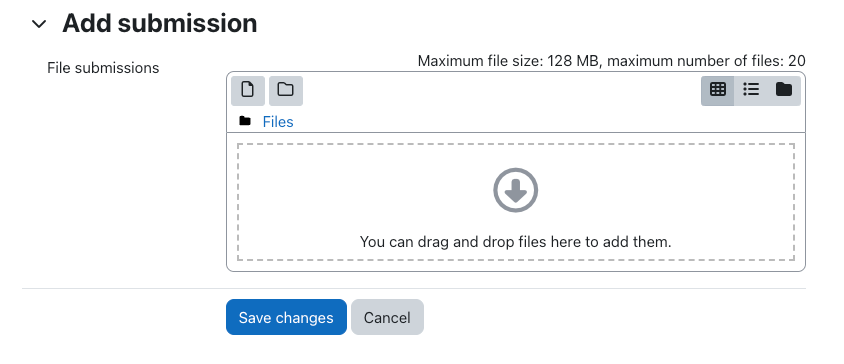Cancel the submission form
This screenshot has width=844, height=364.
coord(387,317)
